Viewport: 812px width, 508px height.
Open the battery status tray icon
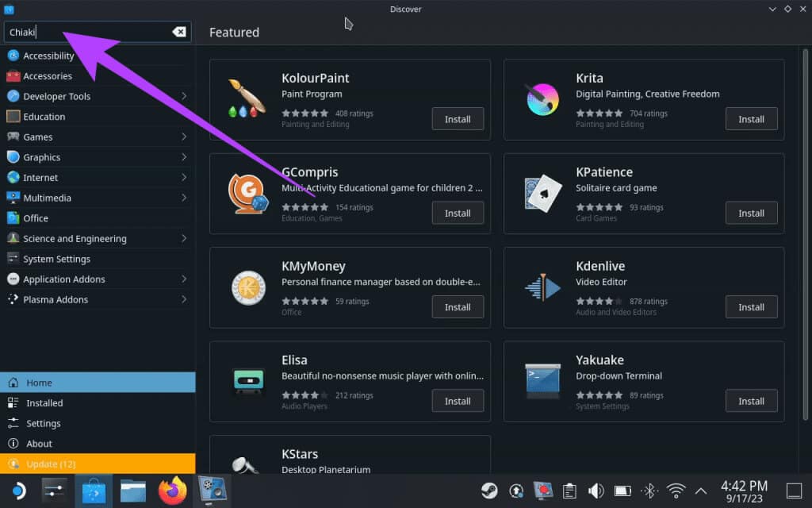(x=622, y=491)
